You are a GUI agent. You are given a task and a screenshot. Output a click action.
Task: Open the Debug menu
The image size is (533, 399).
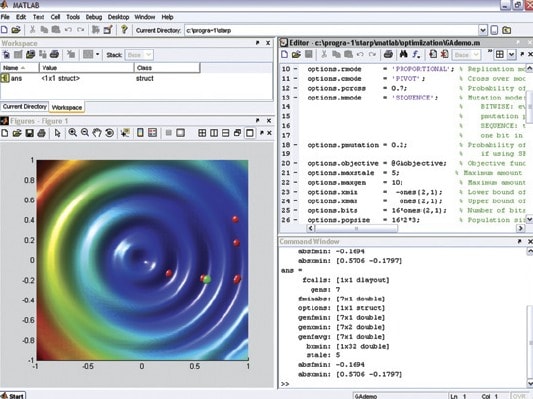94,17
